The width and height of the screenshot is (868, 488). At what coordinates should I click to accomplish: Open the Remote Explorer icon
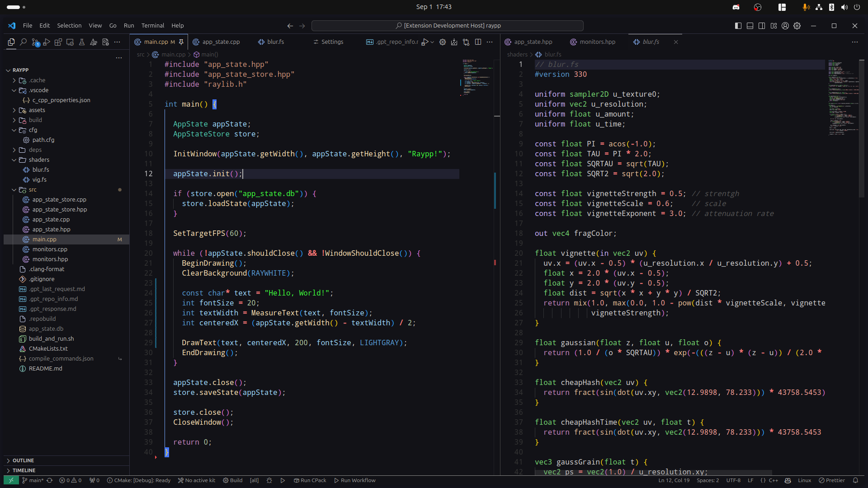tap(70, 42)
